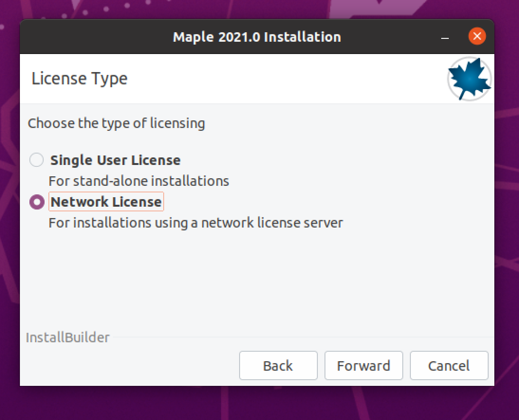519x420 pixels.
Task: Select the Network License radio button
Action: (37, 202)
